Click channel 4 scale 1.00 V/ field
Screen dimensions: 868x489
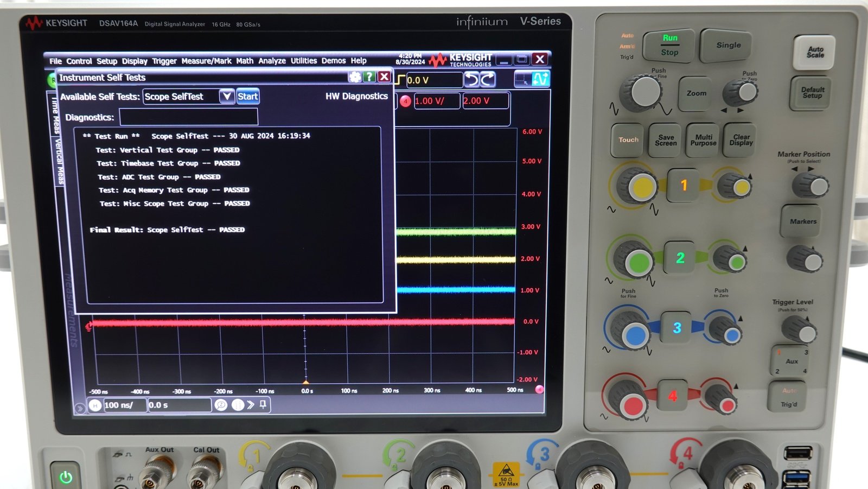coord(437,101)
